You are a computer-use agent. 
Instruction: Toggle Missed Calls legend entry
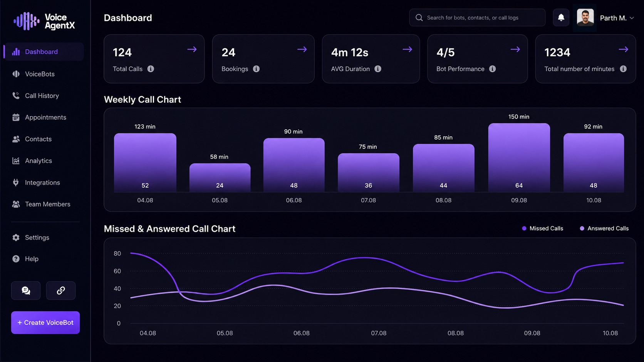click(x=542, y=229)
